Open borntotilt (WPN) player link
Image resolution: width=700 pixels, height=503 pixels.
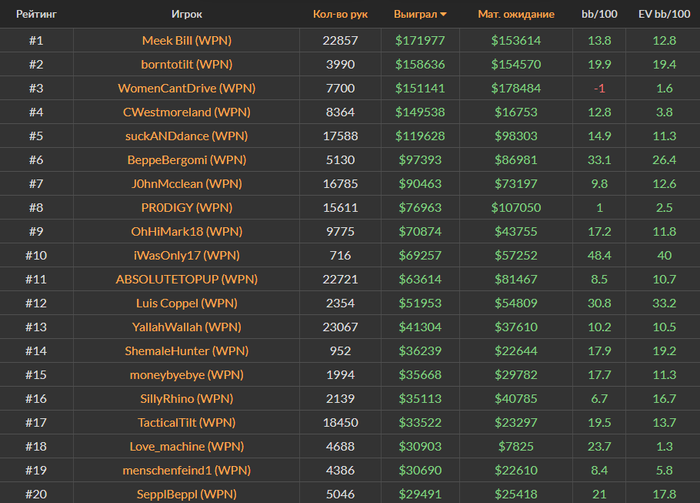coord(187,64)
